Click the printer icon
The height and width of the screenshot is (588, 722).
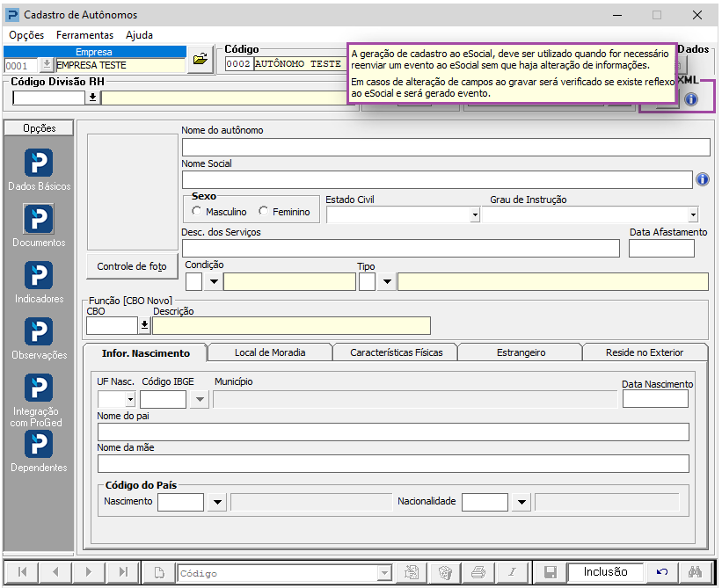click(478, 572)
